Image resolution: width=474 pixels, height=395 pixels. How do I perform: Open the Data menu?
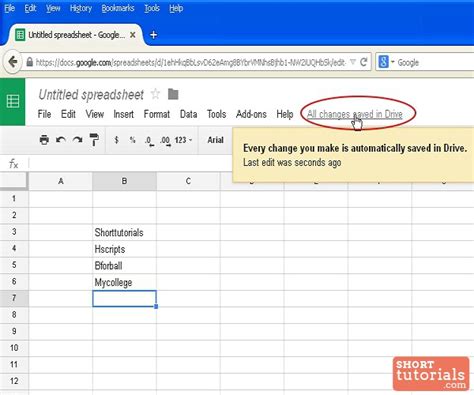[188, 114]
